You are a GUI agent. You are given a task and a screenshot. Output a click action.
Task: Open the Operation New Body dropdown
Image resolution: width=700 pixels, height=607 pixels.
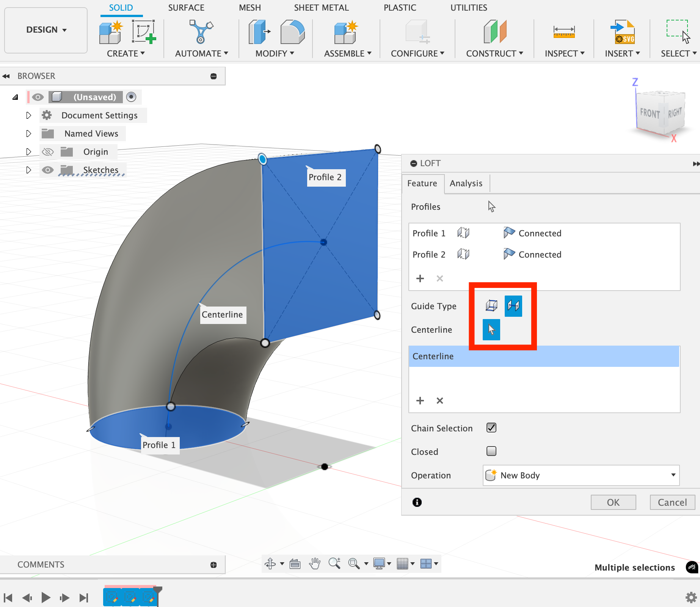(x=581, y=475)
